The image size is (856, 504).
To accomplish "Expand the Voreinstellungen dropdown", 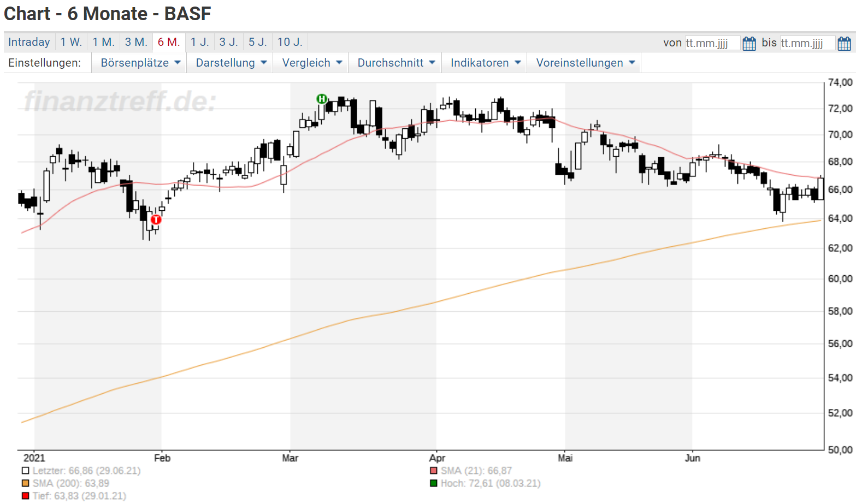I will 585,63.
